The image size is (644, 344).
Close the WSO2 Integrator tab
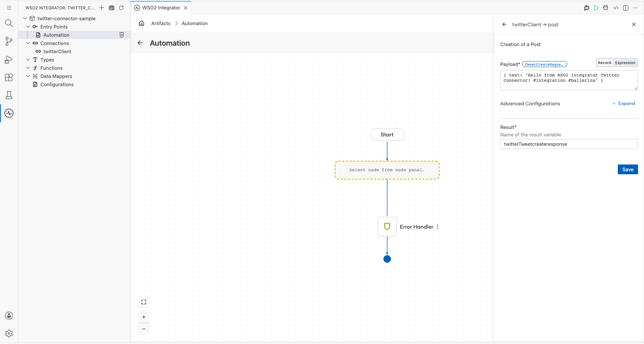[x=186, y=8]
